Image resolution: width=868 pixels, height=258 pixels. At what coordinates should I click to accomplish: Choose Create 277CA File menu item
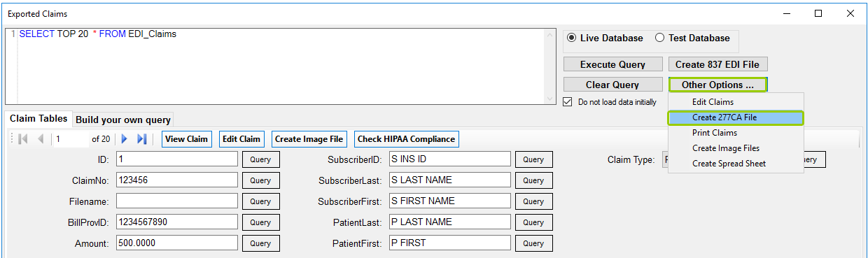click(x=736, y=117)
